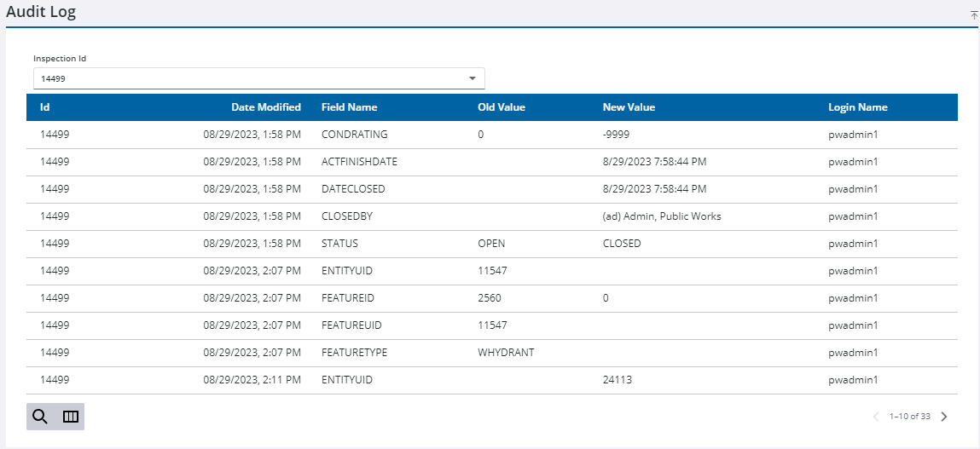Click the CLOSEDBY row entry
This screenshot has height=449, width=980.
click(x=492, y=216)
